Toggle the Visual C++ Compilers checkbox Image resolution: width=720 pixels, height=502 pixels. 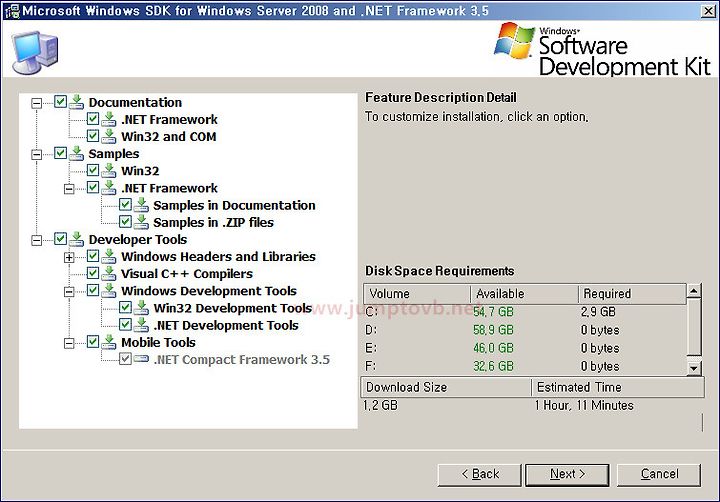point(93,273)
